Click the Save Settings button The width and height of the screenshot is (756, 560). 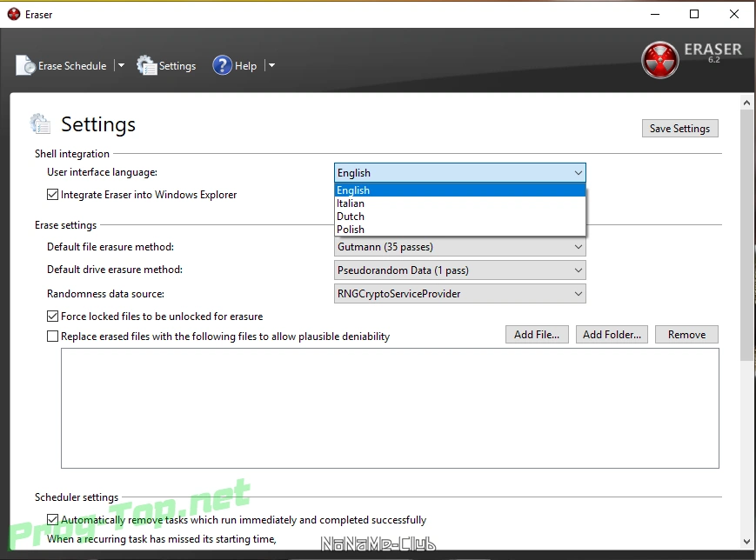pos(679,128)
